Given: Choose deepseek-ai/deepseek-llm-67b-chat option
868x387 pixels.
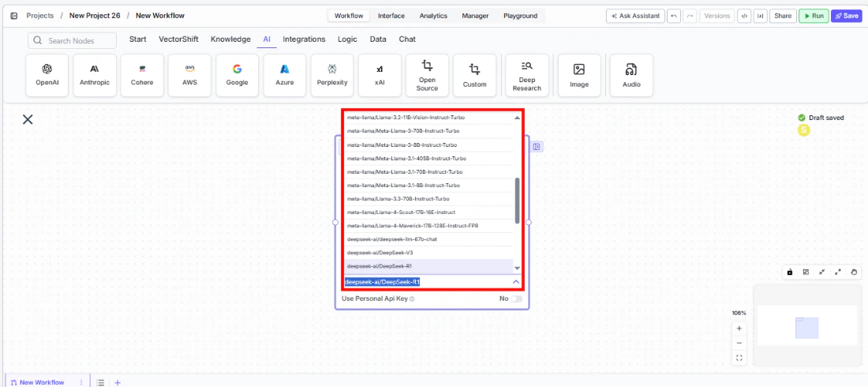Looking at the screenshot, I should click(x=428, y=239).
